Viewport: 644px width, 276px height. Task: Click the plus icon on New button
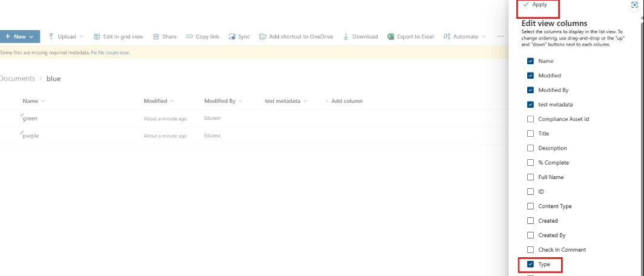[x=7, y=36]
